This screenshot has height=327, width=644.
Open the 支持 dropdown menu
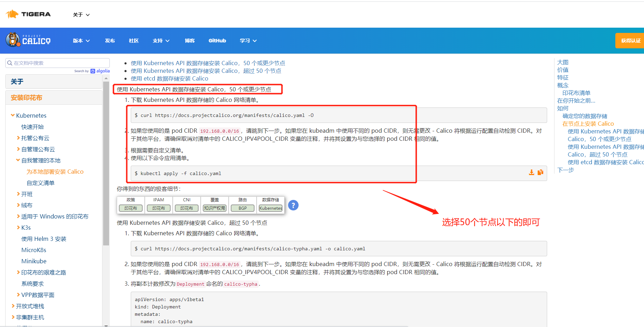[161, 41]
